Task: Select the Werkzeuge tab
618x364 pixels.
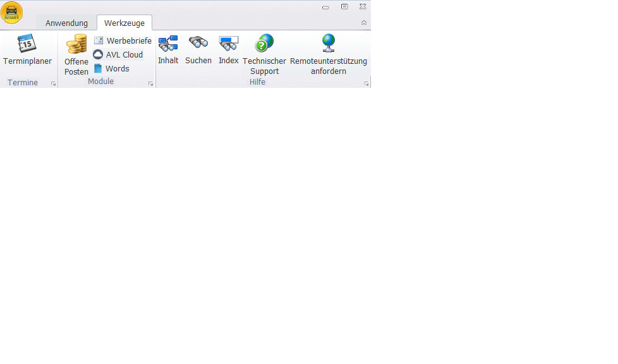Action: pyautogui.click(x=124, y=23)
